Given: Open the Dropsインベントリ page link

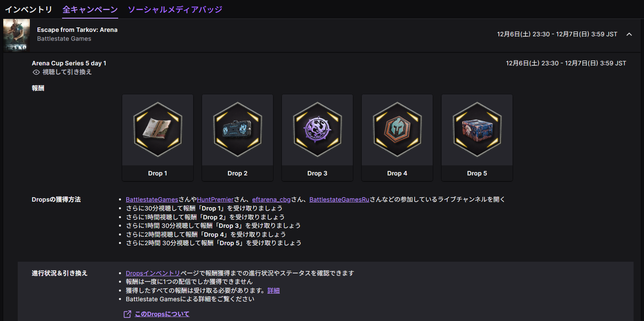Looking at the screenshot, I should click(153, 273).
